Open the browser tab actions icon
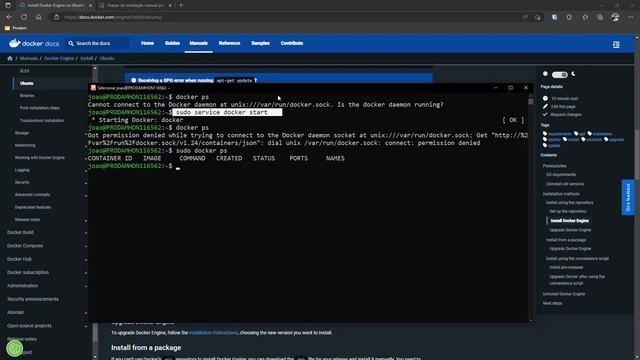 point(8,5)
